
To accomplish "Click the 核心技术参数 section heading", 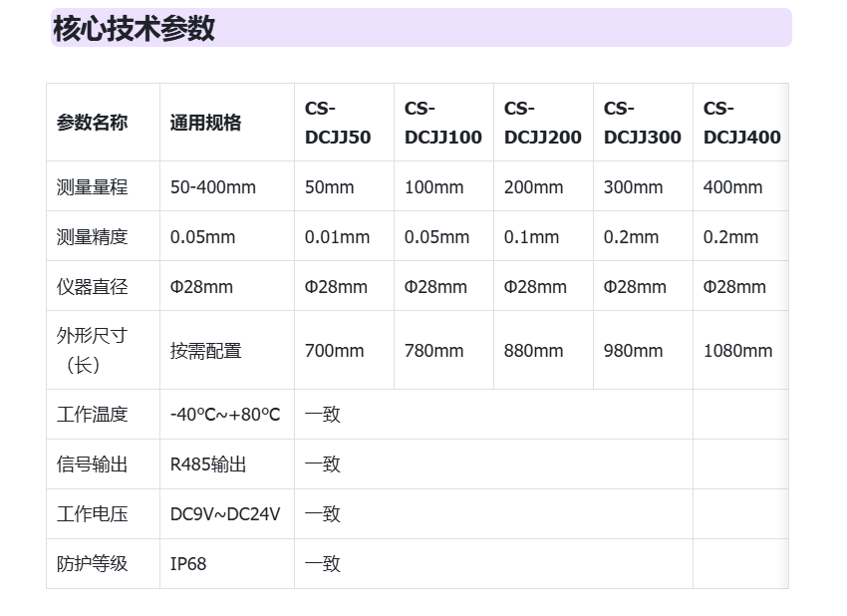I will 134,28.
